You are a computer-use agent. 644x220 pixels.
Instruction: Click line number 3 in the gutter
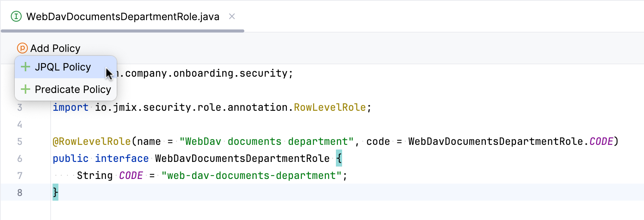coord(20,107)
